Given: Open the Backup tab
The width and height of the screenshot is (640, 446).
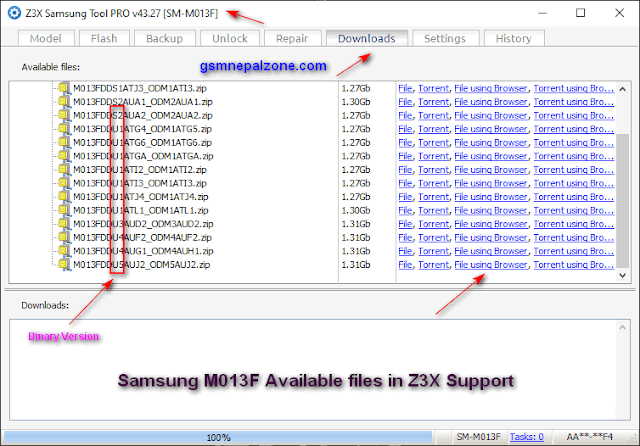Looking at the screenshot, I should [164, 38].
